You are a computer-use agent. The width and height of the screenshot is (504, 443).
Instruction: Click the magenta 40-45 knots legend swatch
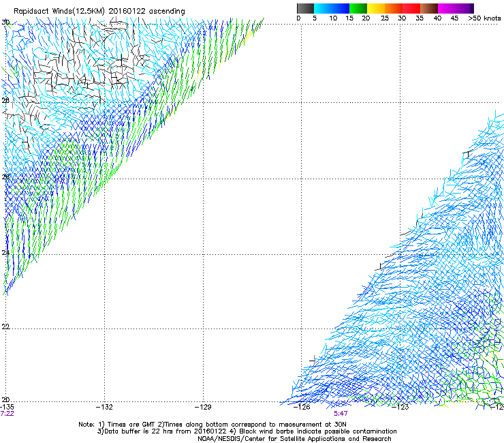[x=447, y=8]
